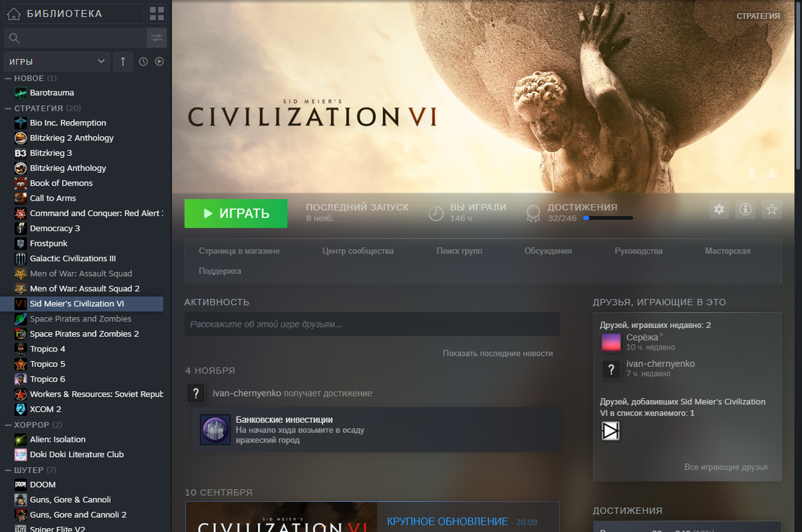Click Barotrauma game icon
The height and width of the screenshot is (532, 802).
tap(21, 93)
